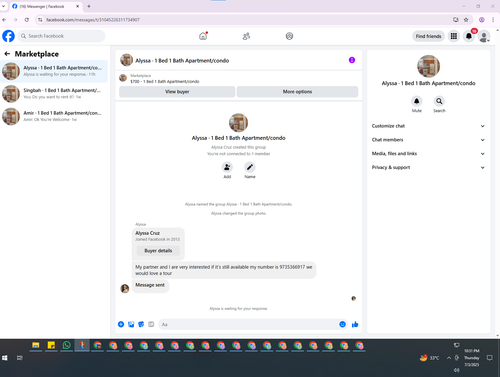Open the Facebook logo home link
The width and height of the screenshot is (500, 377).
tap(8, 36)
